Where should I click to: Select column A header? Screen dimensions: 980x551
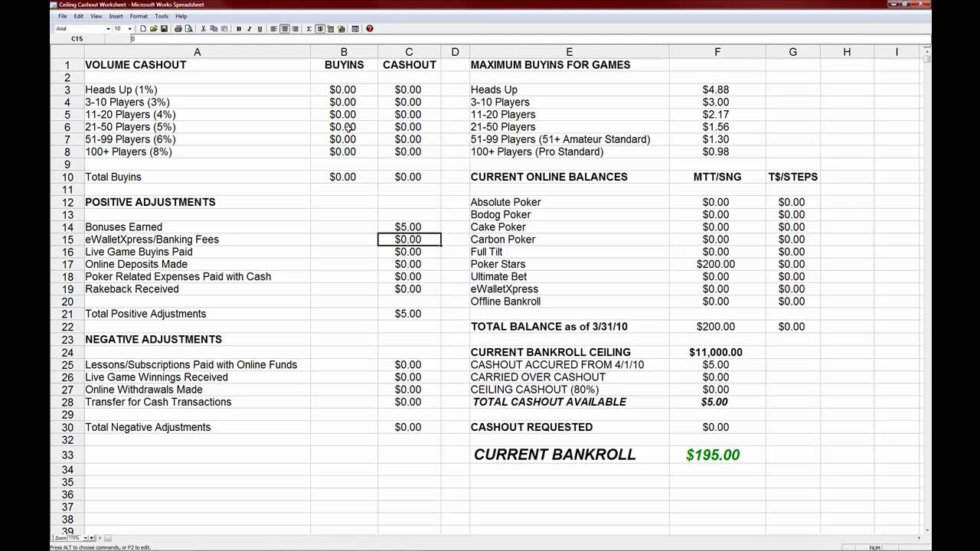(197, 52)
